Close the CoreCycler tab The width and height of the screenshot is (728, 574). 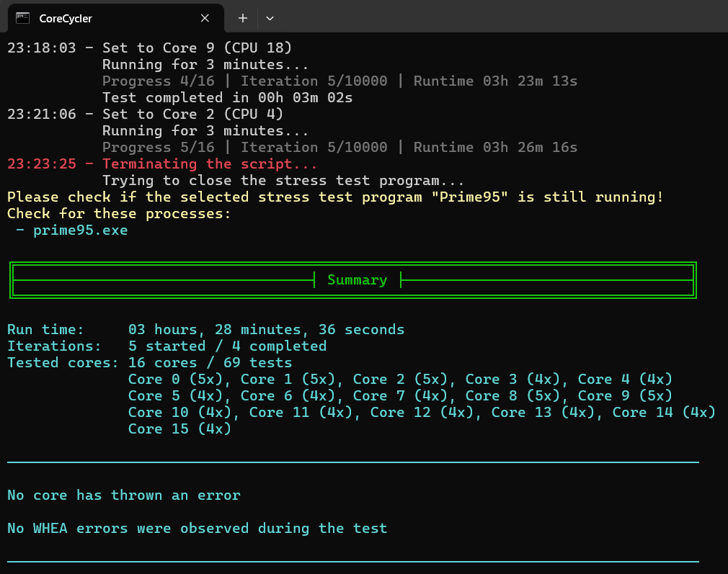point(205,18)
